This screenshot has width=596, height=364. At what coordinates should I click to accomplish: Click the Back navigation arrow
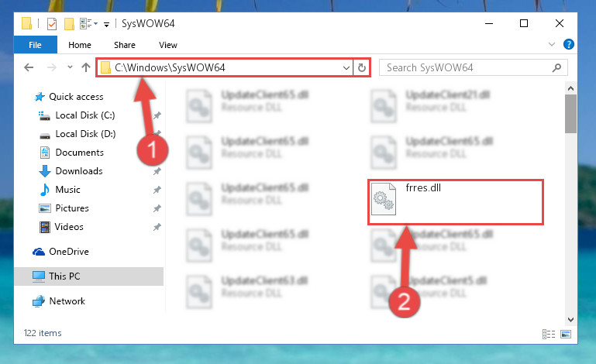pos(29,67)
